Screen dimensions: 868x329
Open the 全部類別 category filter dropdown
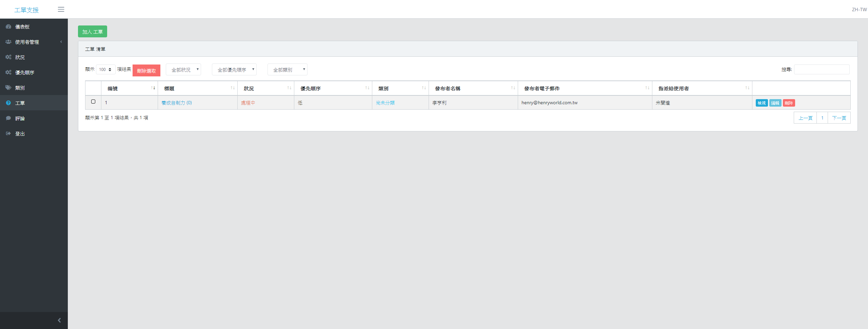tap(287, 69)
